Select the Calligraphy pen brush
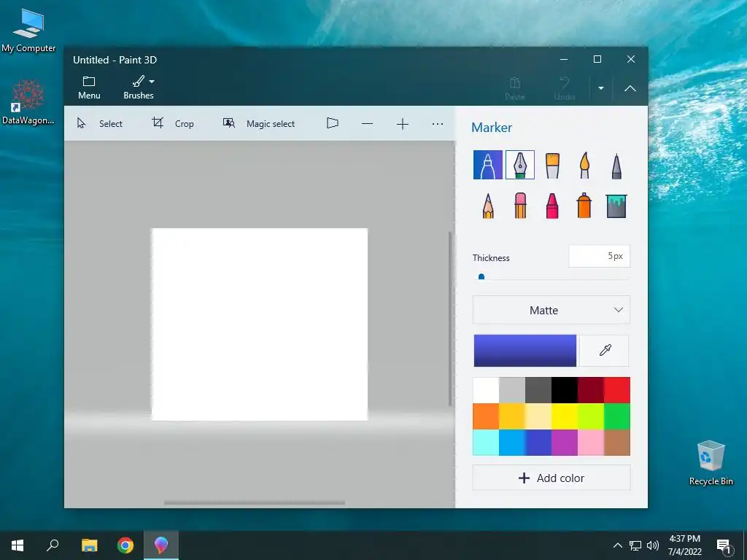 point(519,165)
